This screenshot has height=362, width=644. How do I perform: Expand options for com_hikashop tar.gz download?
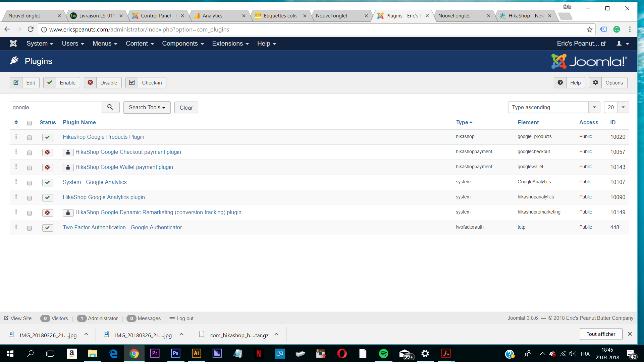[x=276, y=335]
